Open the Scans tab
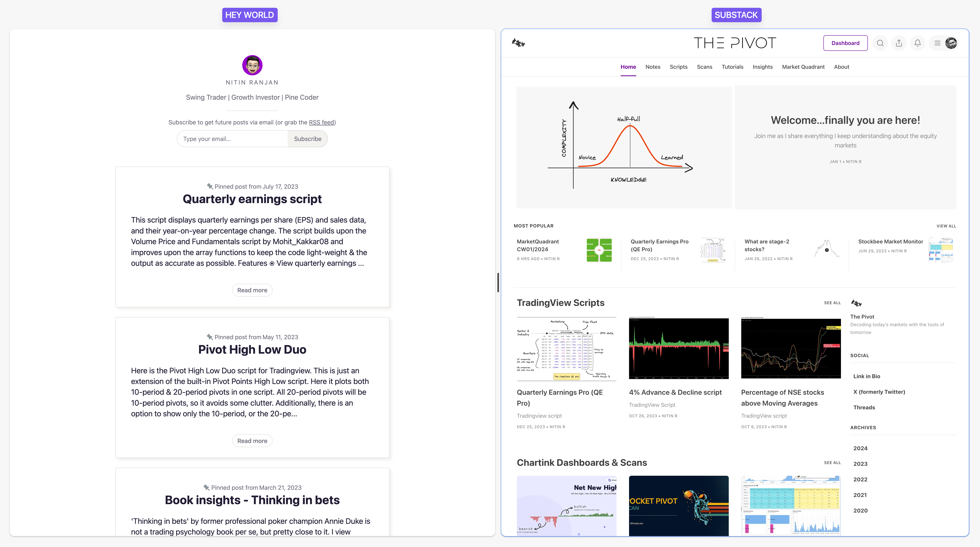Viewport: 980px width, 547px height. click(x=704, y=67)
